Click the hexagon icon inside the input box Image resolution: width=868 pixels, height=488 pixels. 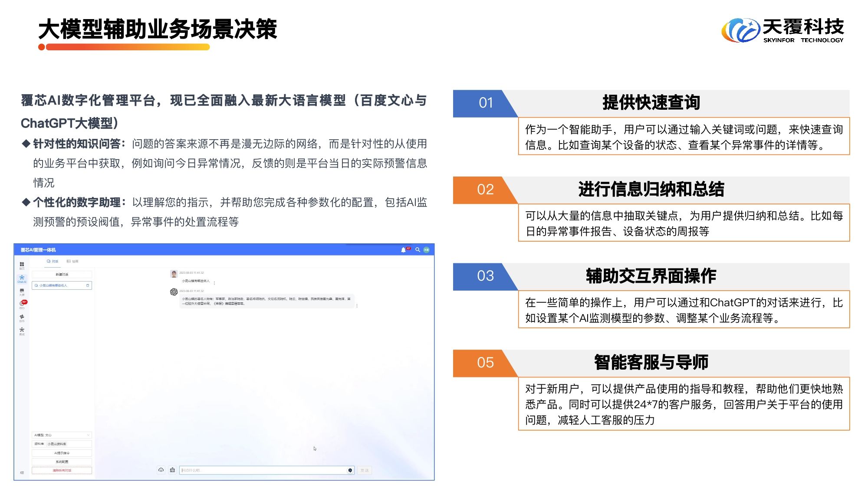click(350, 470)
